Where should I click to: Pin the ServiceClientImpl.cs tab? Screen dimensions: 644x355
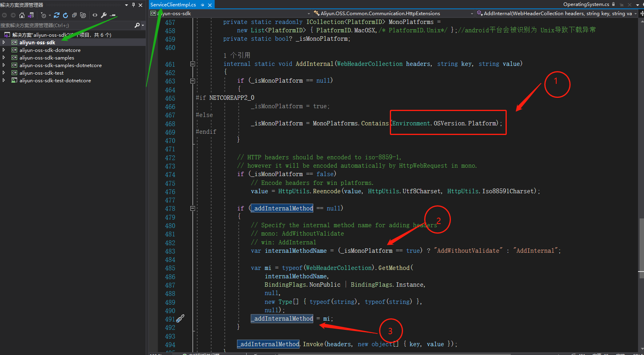(203, 5)
